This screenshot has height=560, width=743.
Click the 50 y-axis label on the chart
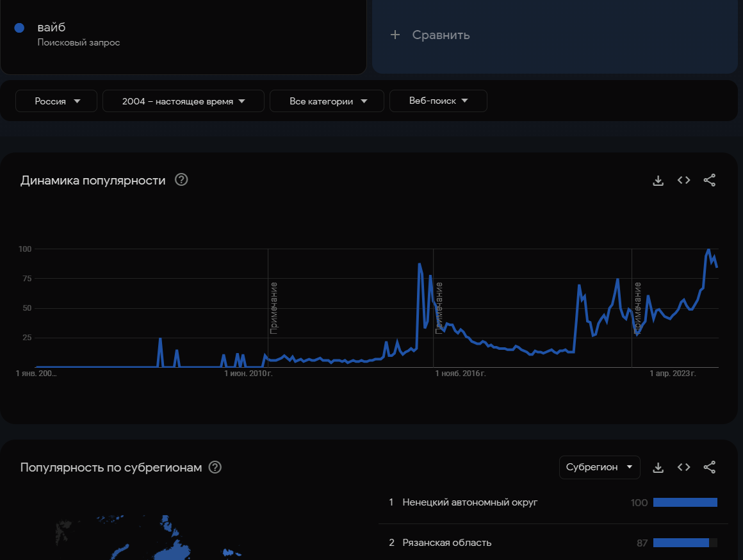pyautogui.click(x=27, y=308)
